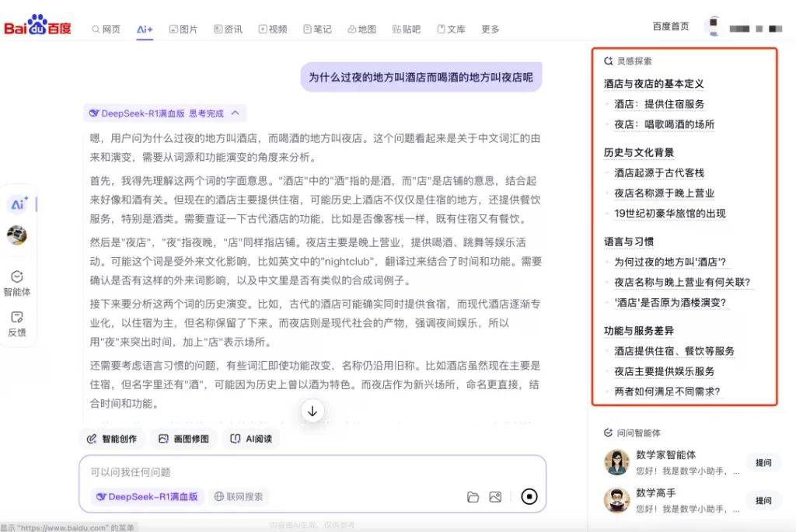This screenshot has width=796, height=532.
Task: Click 夜店主要提供娱乐服务 suggestion
Action: pos(664,371)
